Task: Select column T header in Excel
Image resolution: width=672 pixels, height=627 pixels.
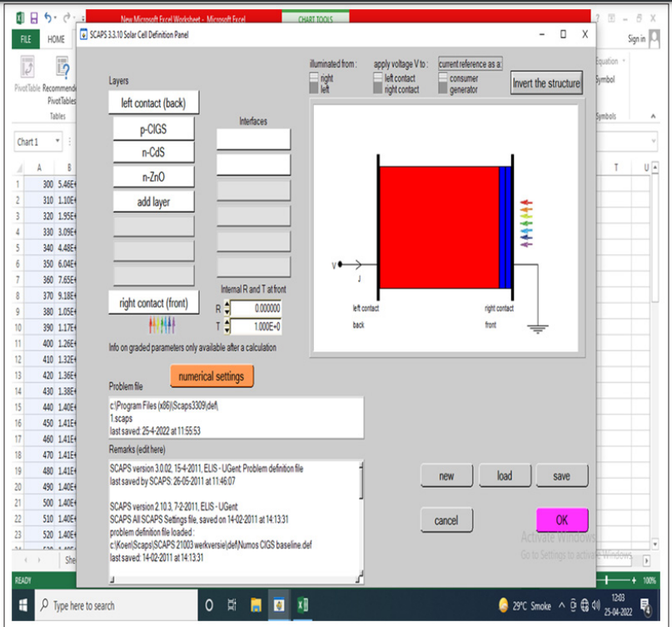Action: click(x=616, y=167)
